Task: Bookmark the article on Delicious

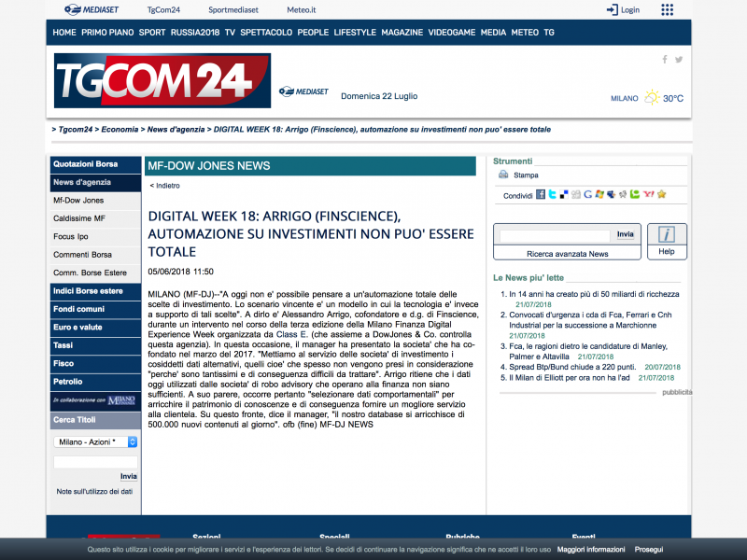Action: (x=566, y=194)
